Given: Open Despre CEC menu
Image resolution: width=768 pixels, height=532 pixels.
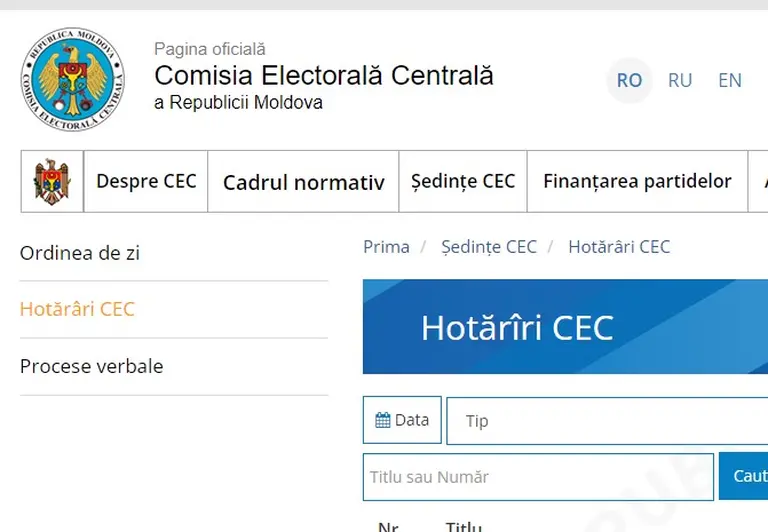Looking at the screenshot, I should (x=146, y=181).
